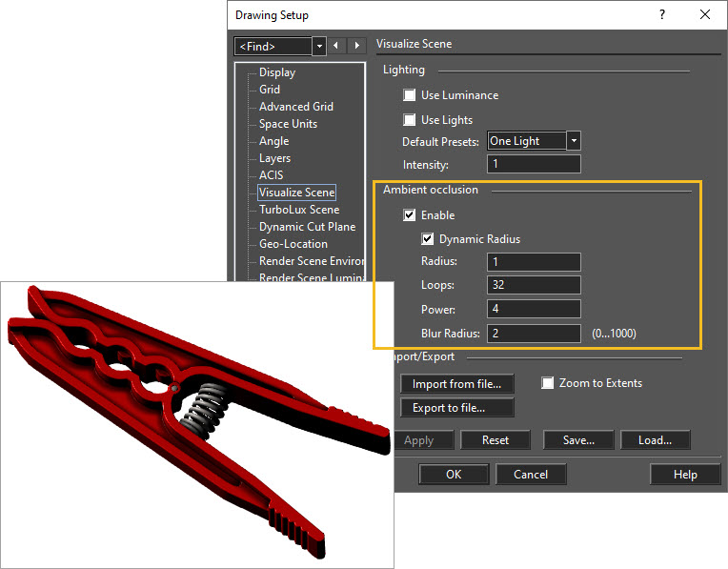728x569 pixels.
Task: Select ACIS in the tree
Action: click(271, 175)
